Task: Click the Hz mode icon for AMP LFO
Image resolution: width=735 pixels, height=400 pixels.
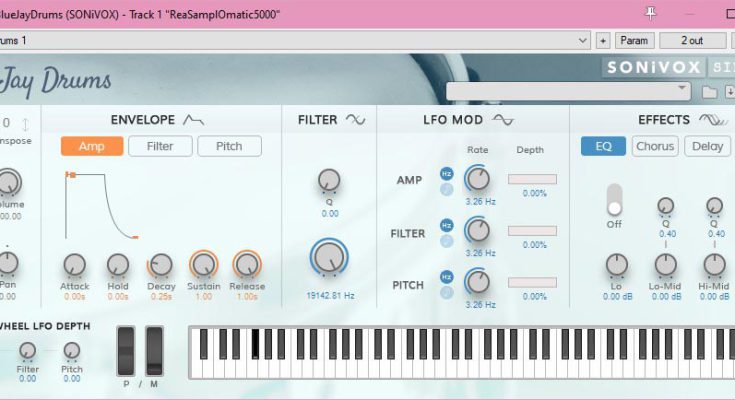Action: 447,174
